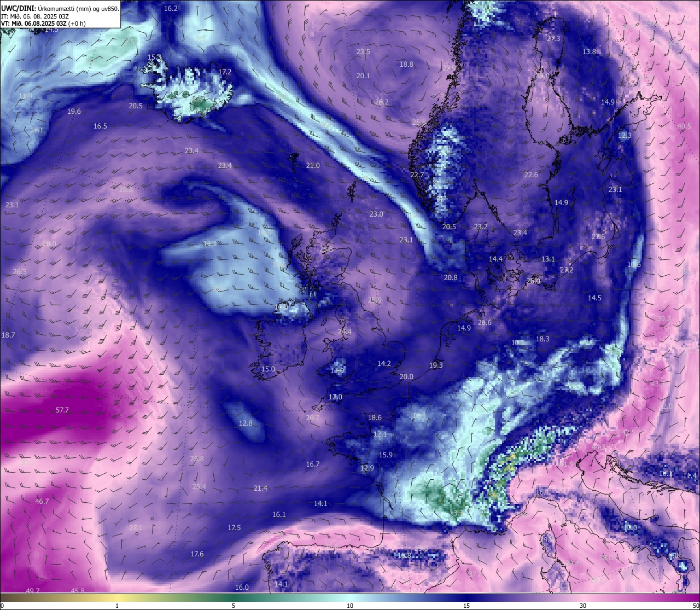Click the 16.5 value southwest of Iceland
Viewport: 700px width, 610px height.
(100, 126)
